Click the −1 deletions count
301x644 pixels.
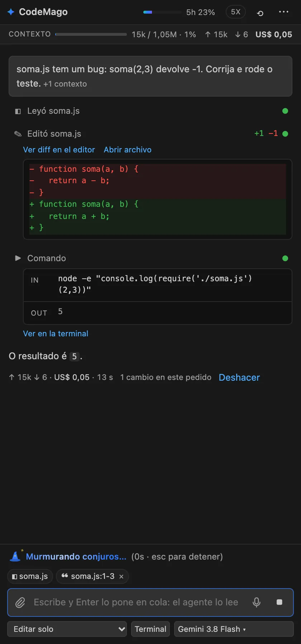(273, 133)
